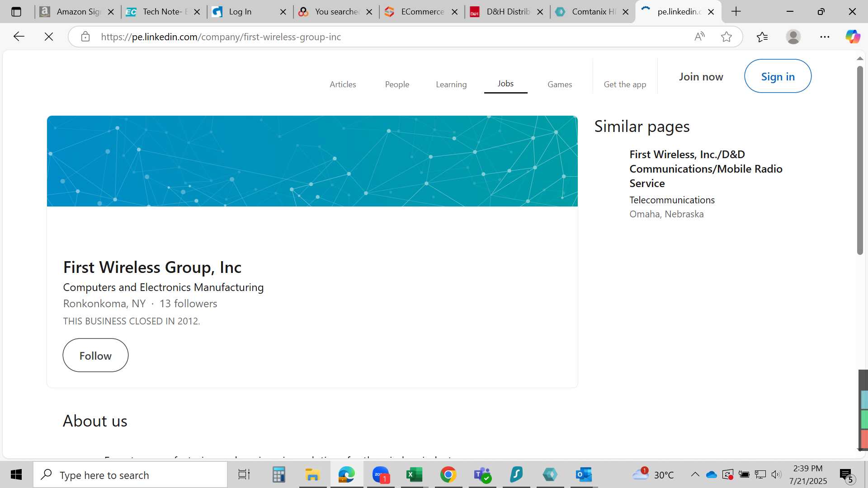
Task: Open Excel from the taskbar
Action: click(x=414, y=474)
